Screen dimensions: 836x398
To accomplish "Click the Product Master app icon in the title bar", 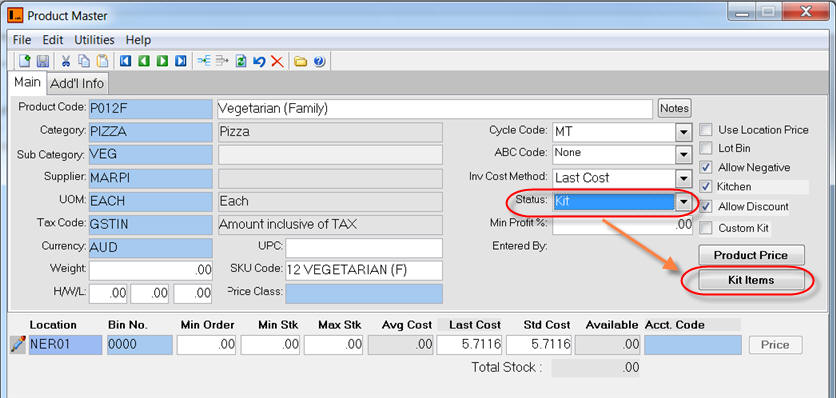I will (15, 15).
